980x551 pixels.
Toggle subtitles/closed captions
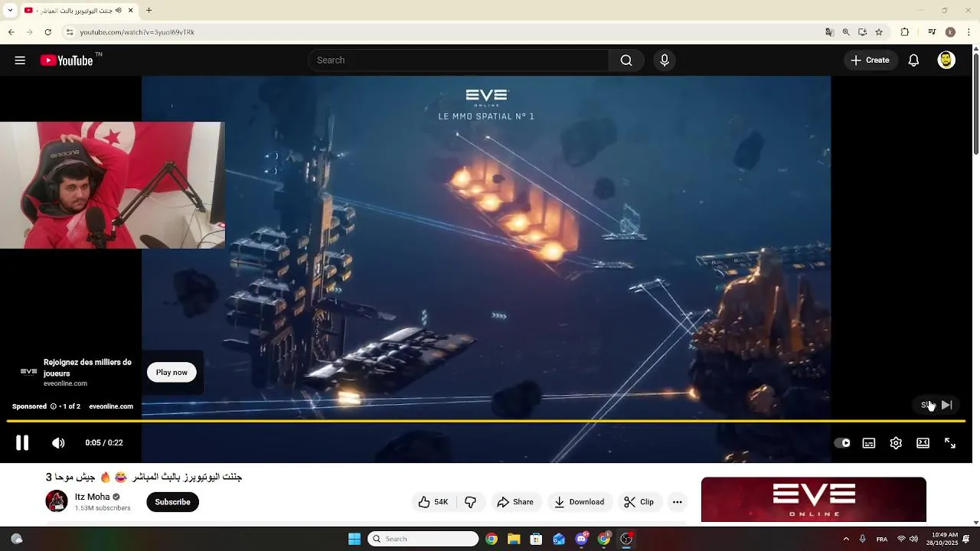pos(869,443)
